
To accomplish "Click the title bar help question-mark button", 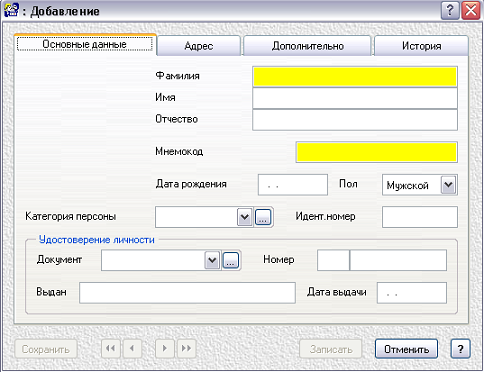I will pos(450,11).
